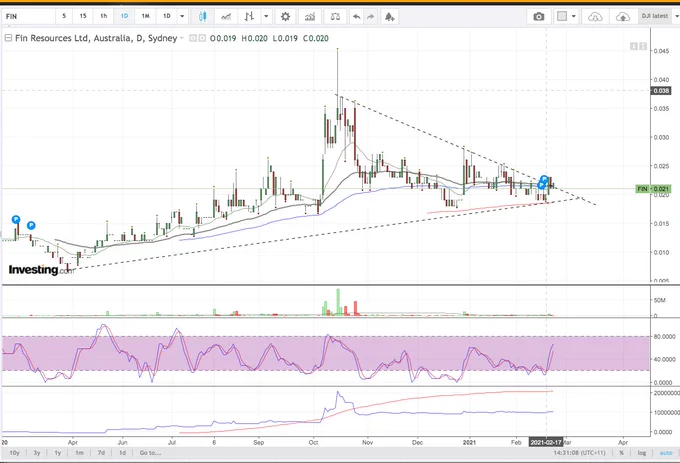Click the 2021-02-17 date label on time axis

(x=546, y=443)
